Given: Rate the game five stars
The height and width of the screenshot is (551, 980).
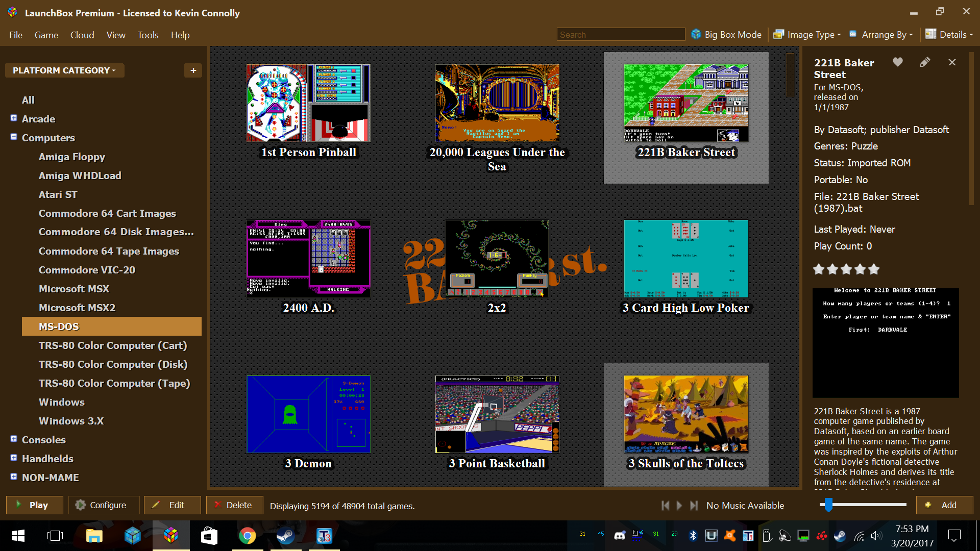Looking at the screenshot, I should click(x=874, y=269).
